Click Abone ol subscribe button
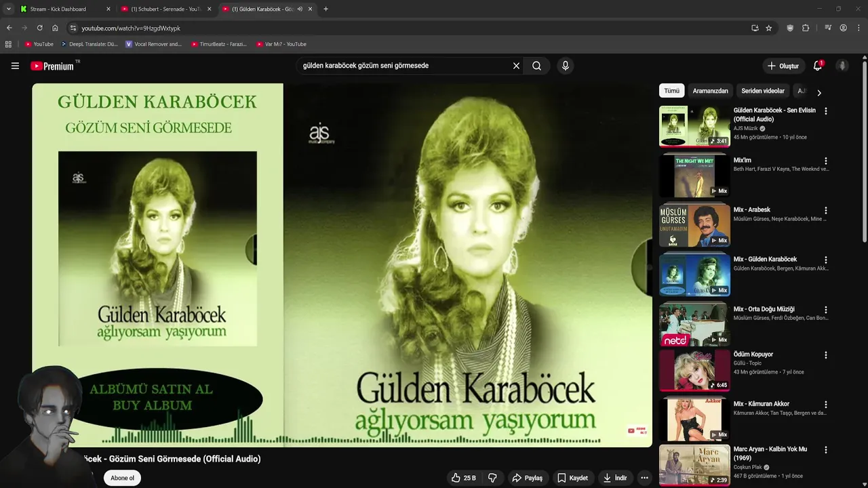Viewport: 868px width, 488px height. (123, 478)
